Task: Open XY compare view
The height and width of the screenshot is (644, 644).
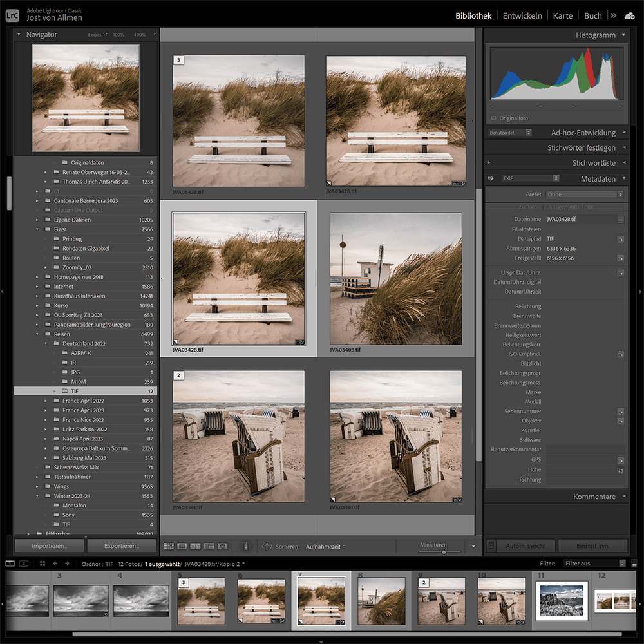Action: click(196, 546)
